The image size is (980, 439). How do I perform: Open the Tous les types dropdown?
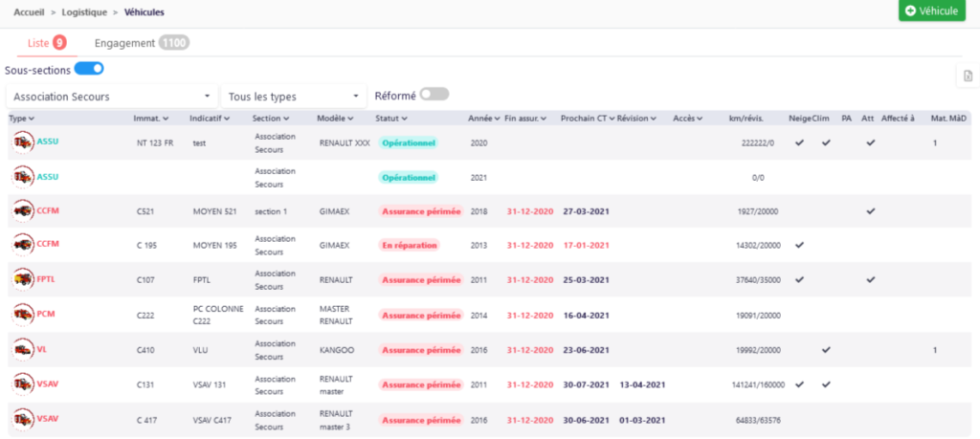pyautogui.click(x=294, y=97)
